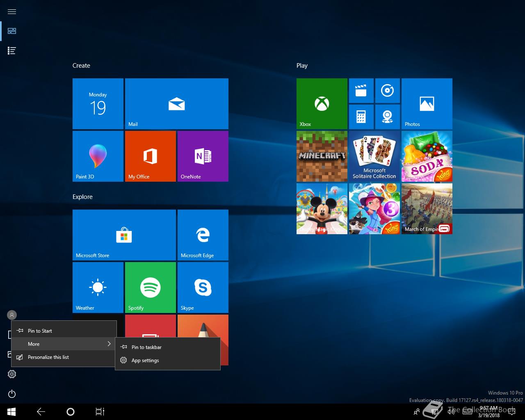Launch Paint 3D tile

coord(98,156)
